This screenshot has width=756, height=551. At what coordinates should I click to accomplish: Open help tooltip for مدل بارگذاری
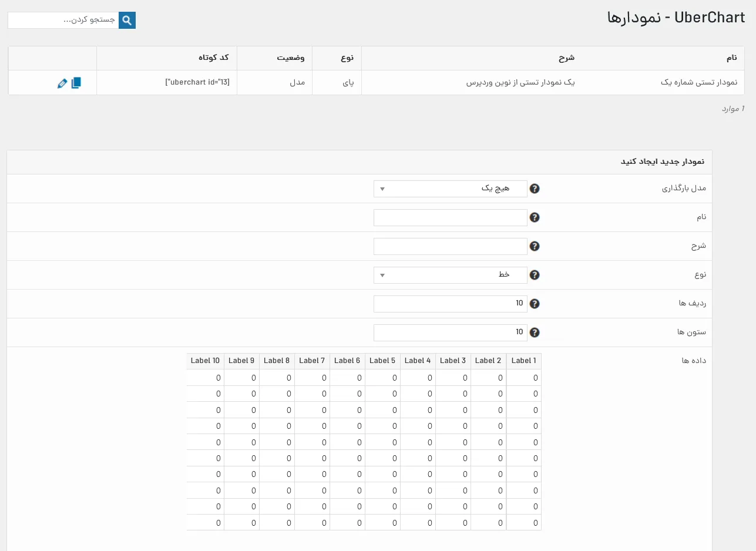[x=535, y=189]
